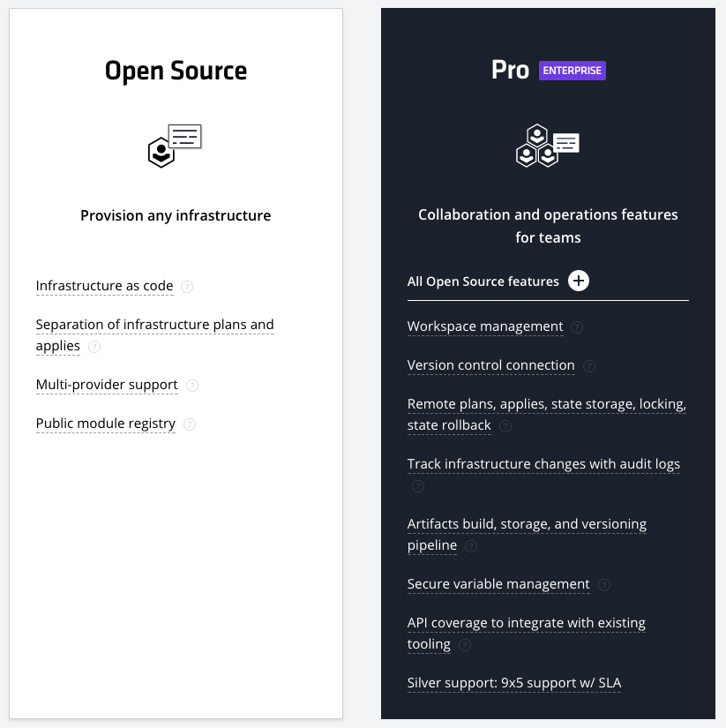Open Version control connection link
The image size is (726, 728).
[x=491, y=365]
